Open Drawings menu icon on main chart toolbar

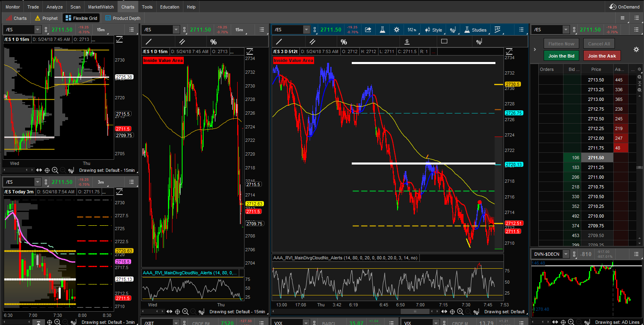[x=453, y=30]
